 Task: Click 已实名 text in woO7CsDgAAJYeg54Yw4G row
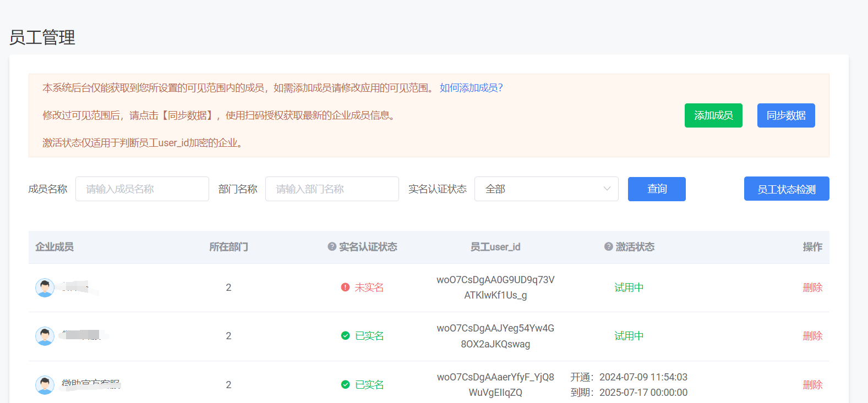(x=369, y=336)
